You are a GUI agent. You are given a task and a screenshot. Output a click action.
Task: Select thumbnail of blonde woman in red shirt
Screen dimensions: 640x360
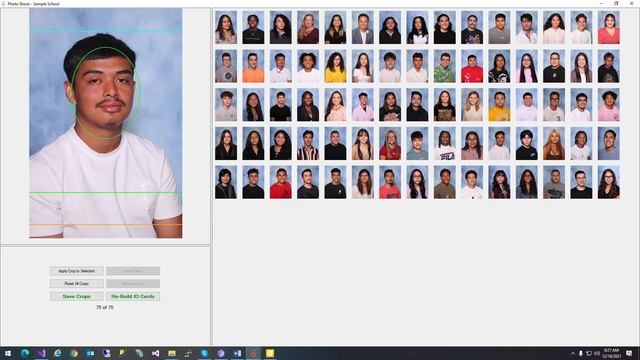(x=390, y=143)
